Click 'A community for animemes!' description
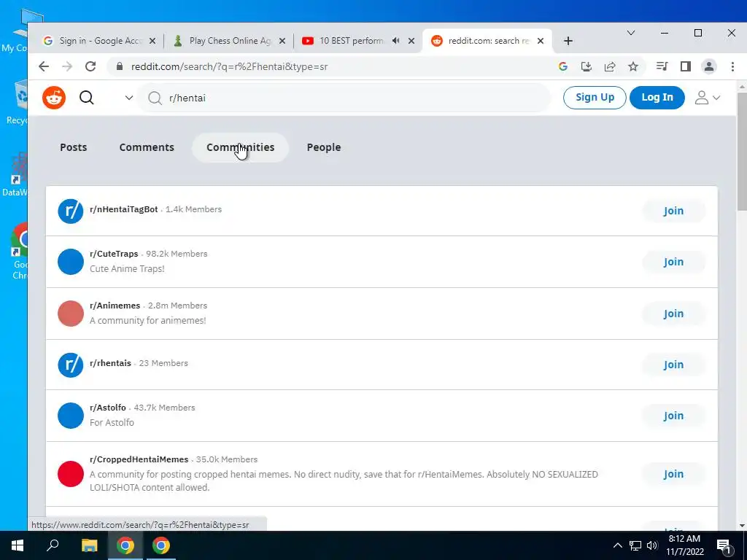747x560 pixels. click(147, 321)
